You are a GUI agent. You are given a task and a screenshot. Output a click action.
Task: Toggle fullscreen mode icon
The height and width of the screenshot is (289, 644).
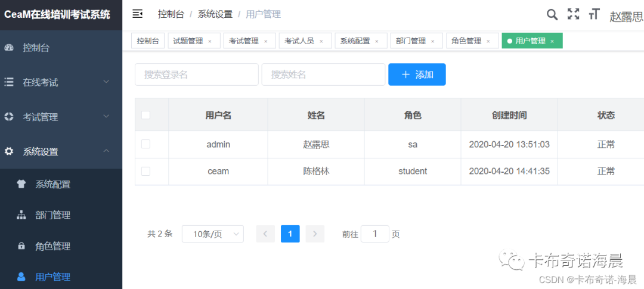click(573, 14)
